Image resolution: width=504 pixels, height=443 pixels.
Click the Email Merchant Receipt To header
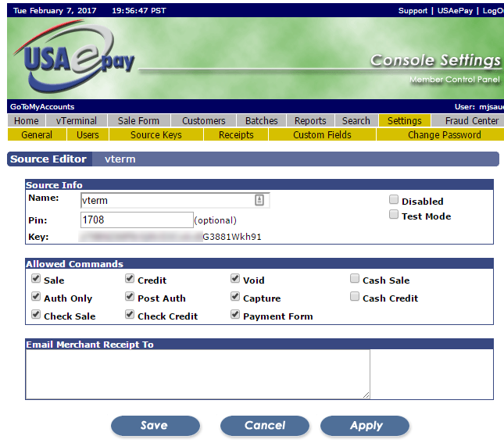pos(90,345)
